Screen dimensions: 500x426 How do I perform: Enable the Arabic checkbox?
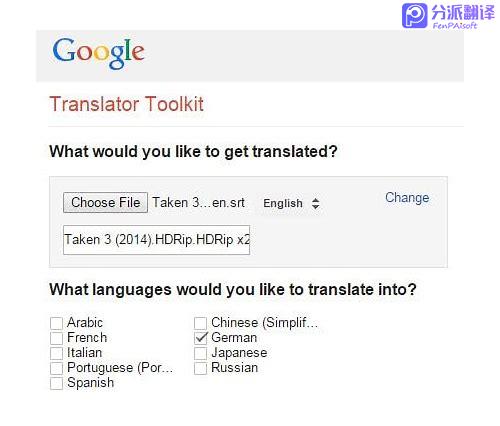[56, 323]
